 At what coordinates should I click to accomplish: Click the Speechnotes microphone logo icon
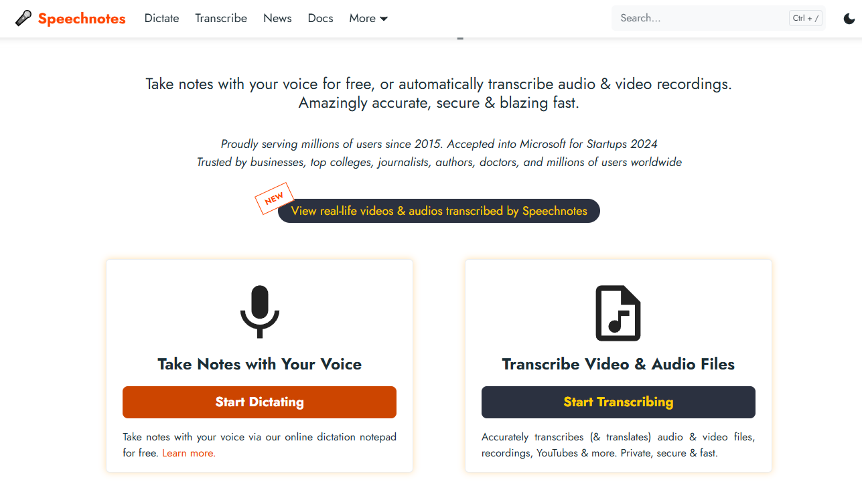click(23, 19)
